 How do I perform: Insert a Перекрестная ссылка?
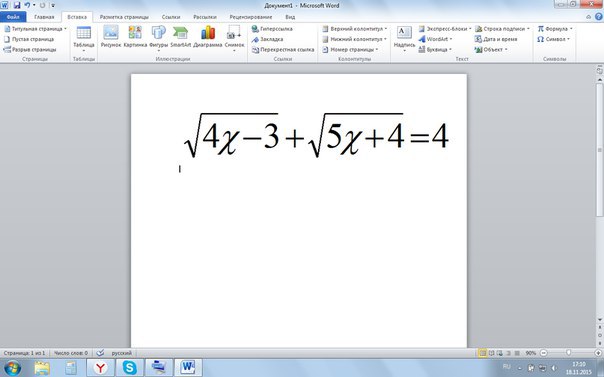pos(283,50)
